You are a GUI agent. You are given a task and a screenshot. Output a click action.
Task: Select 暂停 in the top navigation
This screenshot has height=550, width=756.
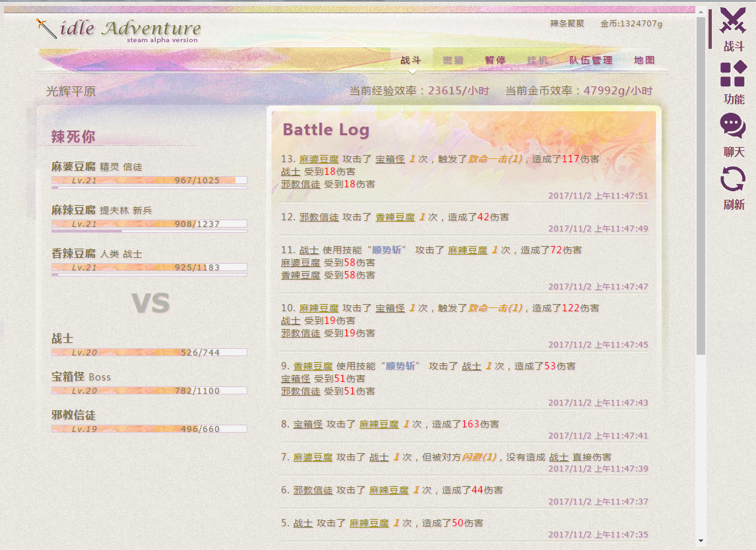pyautogui.click(x=495, y=59)
